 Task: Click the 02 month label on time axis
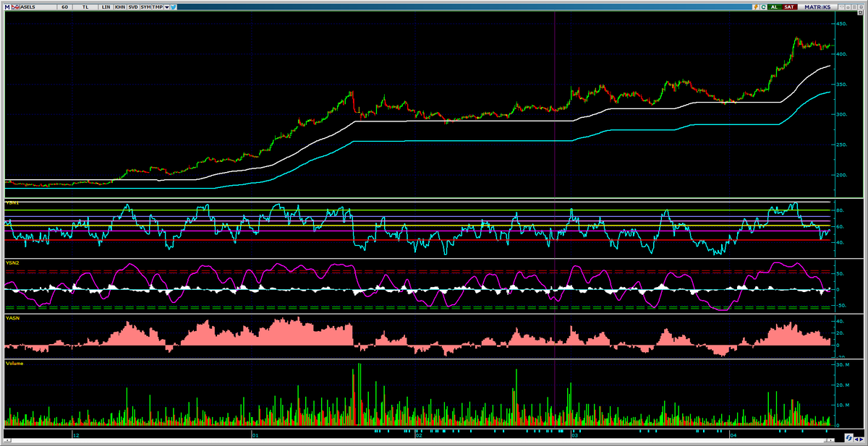click(x=419, y=435)
